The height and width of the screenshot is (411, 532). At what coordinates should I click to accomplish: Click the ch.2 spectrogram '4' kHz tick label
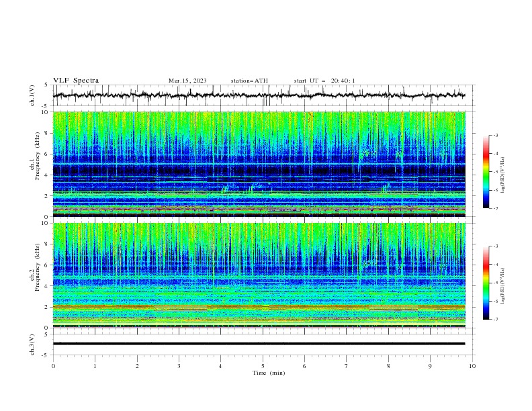click(48, 286)
